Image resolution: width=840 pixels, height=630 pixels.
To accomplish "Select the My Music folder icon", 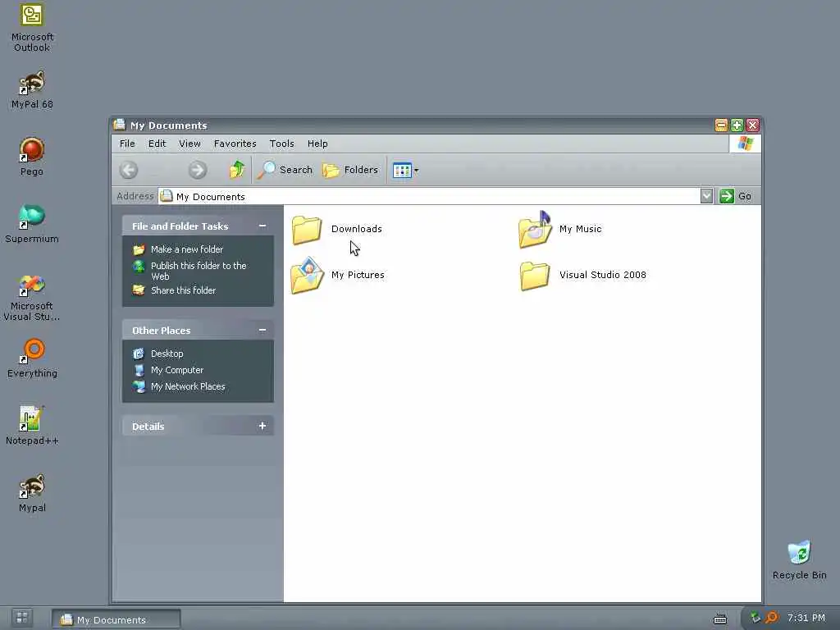I will click(535, 230).
